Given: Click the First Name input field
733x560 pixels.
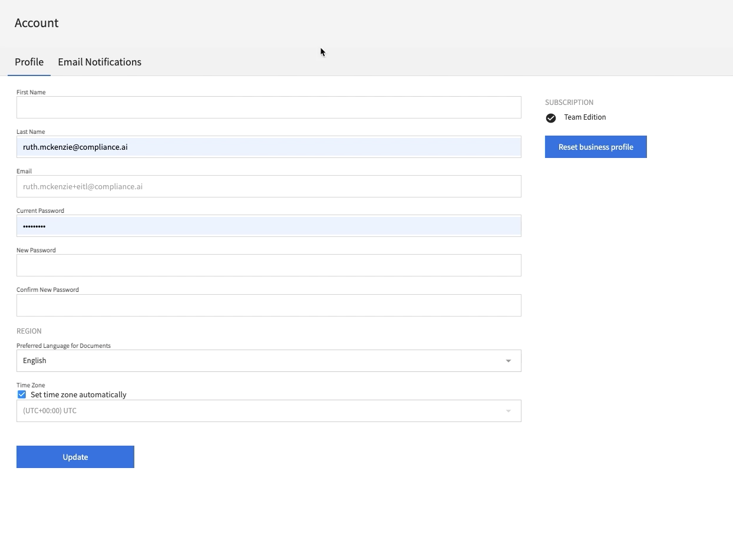Looking at the screenshot, I should click(269, 107).
